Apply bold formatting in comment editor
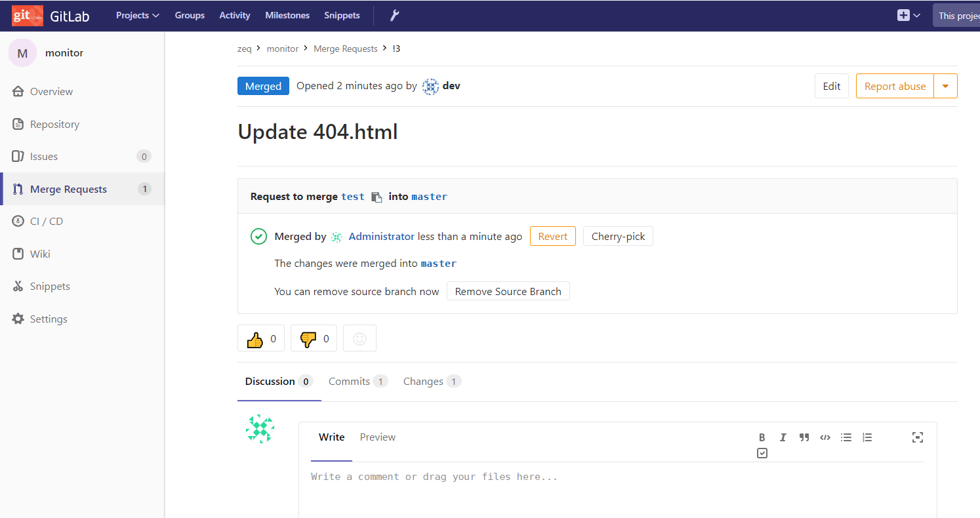 [x=762, y=437]
